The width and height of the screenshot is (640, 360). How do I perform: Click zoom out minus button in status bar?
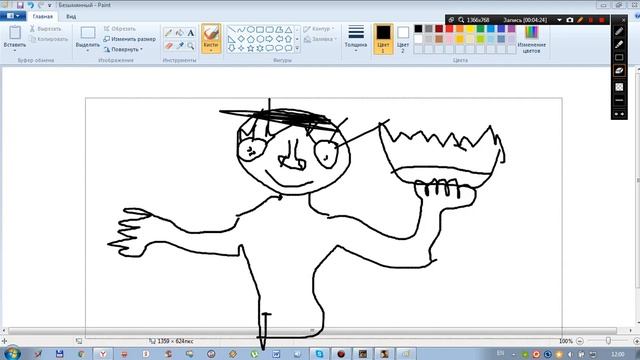(580, 341)
